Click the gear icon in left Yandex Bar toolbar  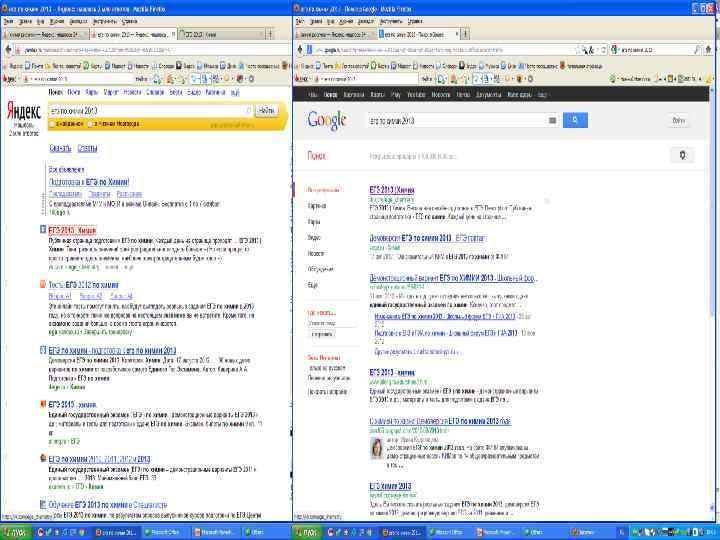[x=251, y=79]
